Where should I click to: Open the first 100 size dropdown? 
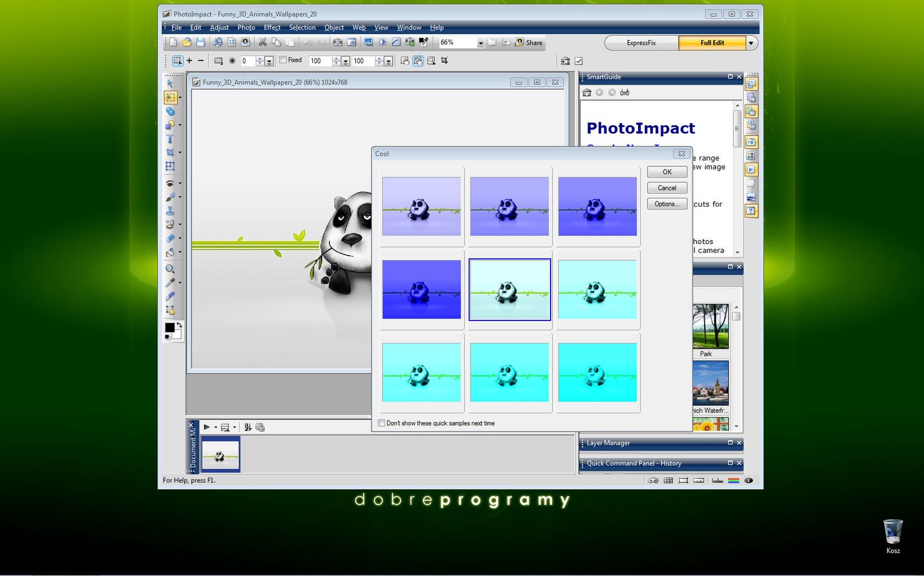point(345,61)
